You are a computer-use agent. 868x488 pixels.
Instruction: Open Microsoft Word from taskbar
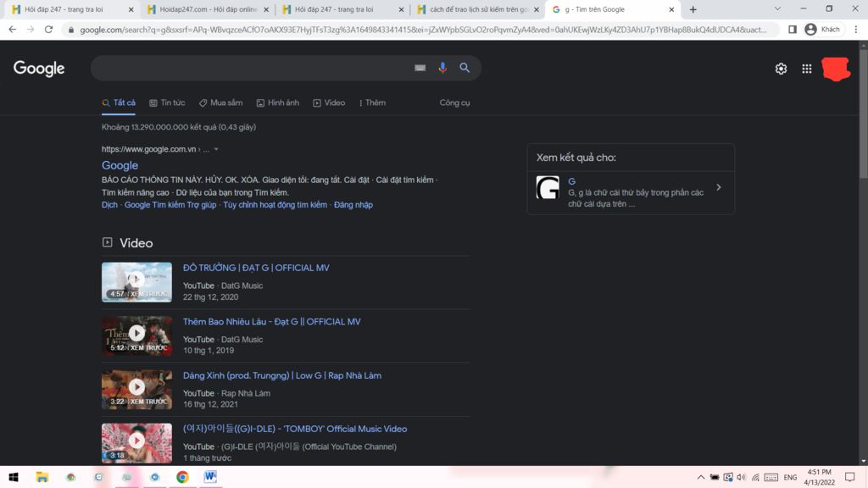pyautogui.click(x=210, y=477)
